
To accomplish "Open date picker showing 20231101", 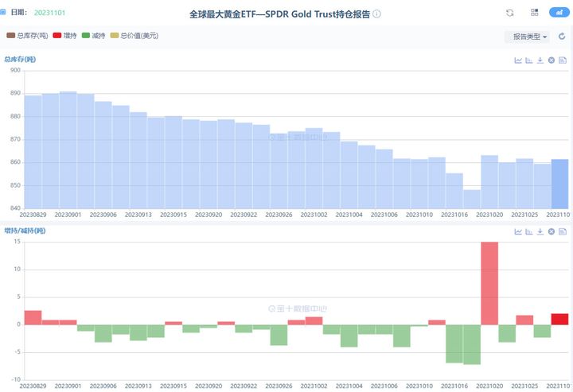I will click(49, 14).
